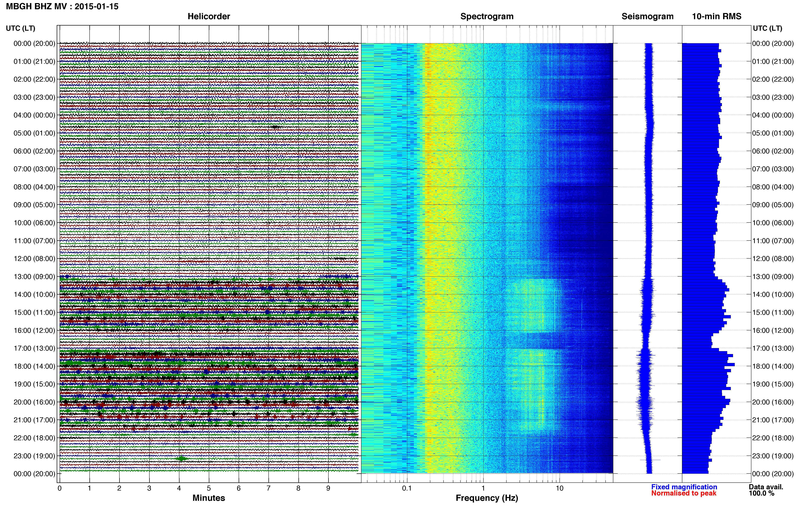Screen dimensions: 812x508
Task: Click the left-axis time label '15:00 (11:00)'
Action: (34, 312)
